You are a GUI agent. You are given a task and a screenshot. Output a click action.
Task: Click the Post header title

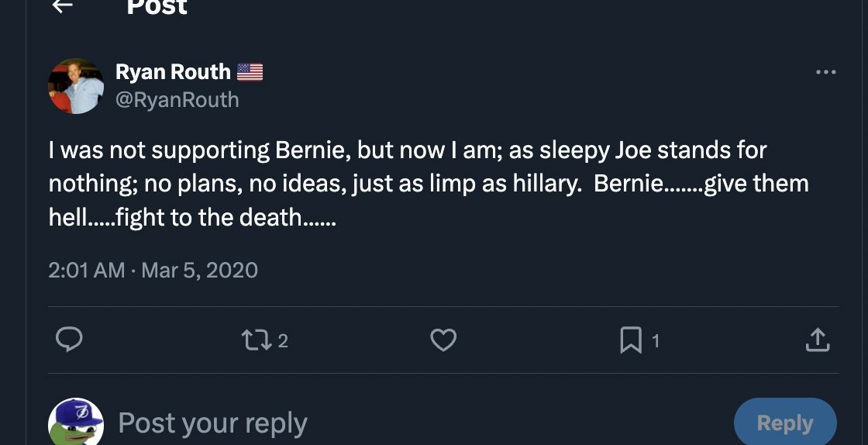point(157,7)
